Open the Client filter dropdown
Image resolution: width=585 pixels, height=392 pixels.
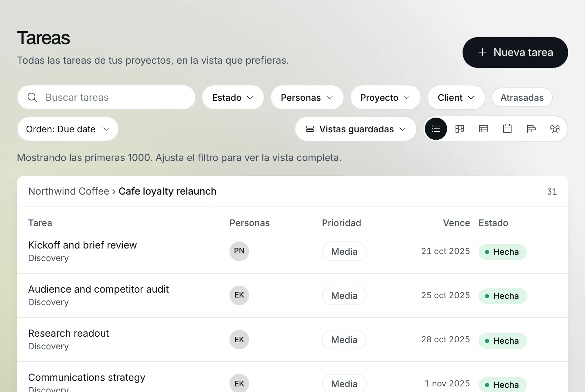coord(456,97)
